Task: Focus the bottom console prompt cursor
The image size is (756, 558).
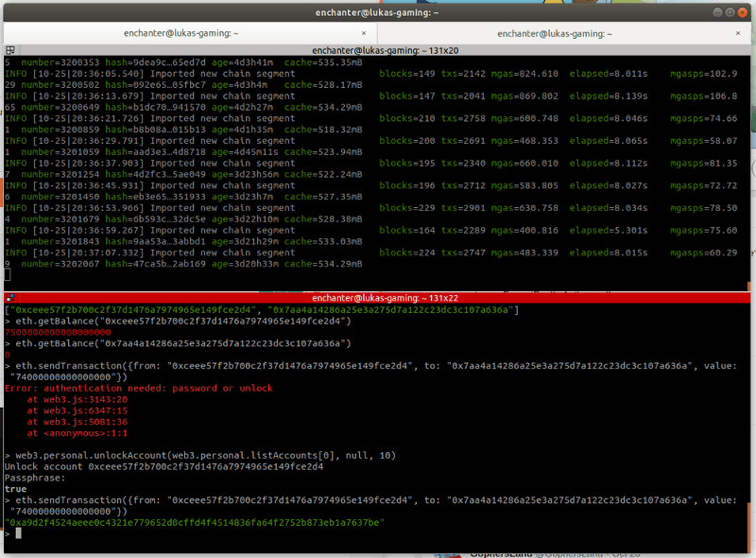Action: 19,533
